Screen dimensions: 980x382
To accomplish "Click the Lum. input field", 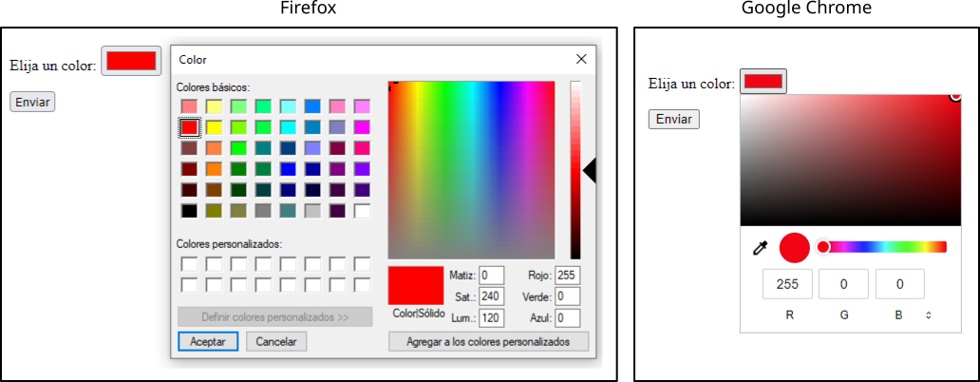I will click(x=492, y=317).
